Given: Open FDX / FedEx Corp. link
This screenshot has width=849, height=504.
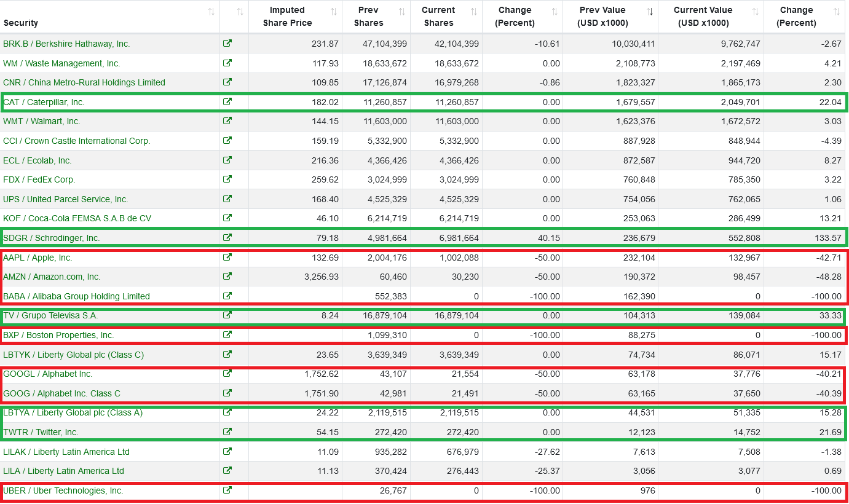Looking at the screenshot, I should 39,179.
